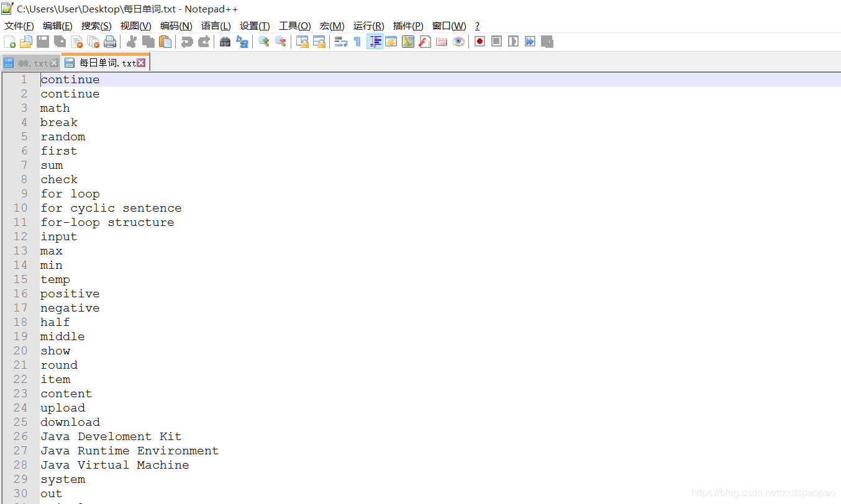
Task: Close the 每日单词.txt tab
Action: (141, 63)
